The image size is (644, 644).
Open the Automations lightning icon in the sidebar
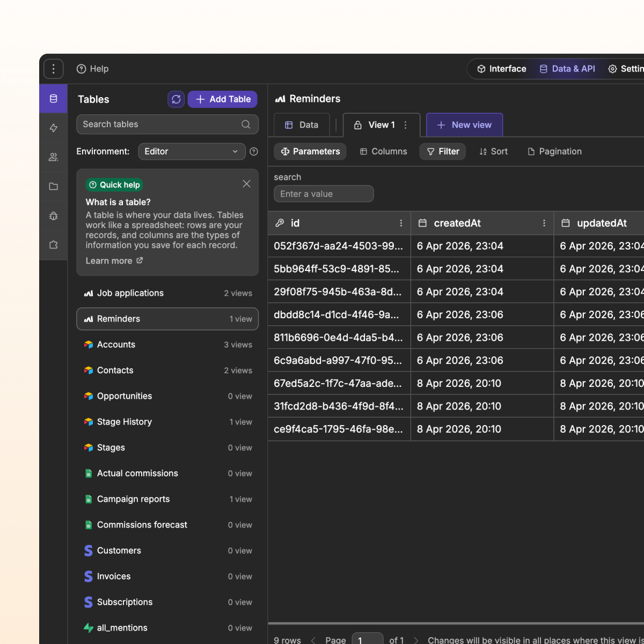click(53, 128)
